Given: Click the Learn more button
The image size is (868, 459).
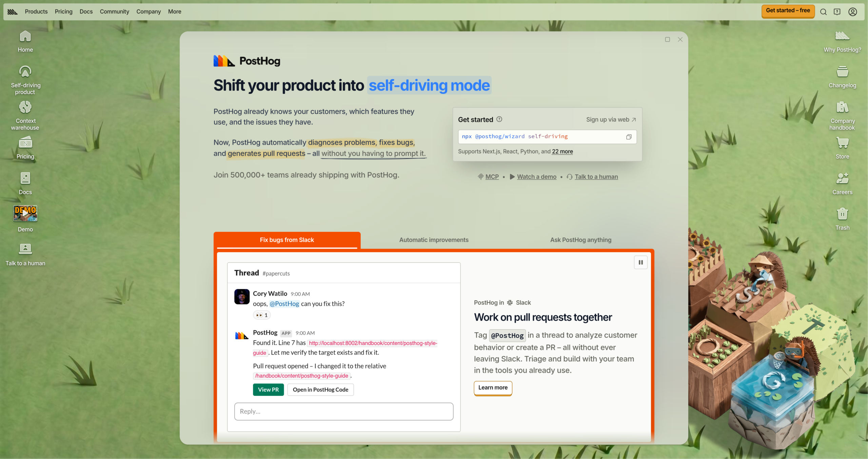Looking at the screenshot, I should coord(493,388).
